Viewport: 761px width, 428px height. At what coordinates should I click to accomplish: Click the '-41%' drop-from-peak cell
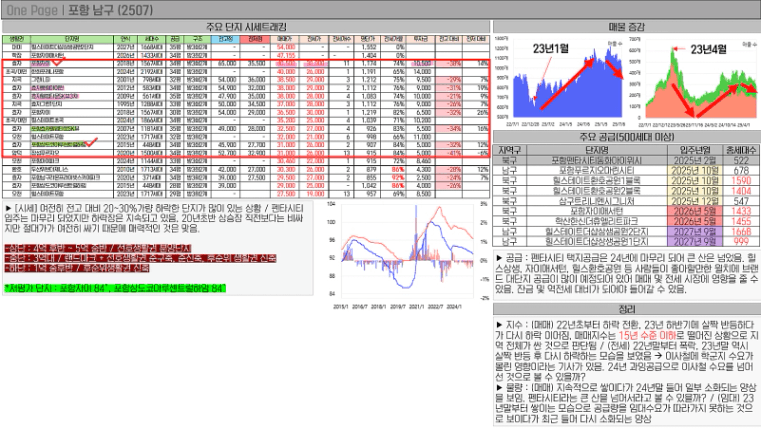click(448, 153)
